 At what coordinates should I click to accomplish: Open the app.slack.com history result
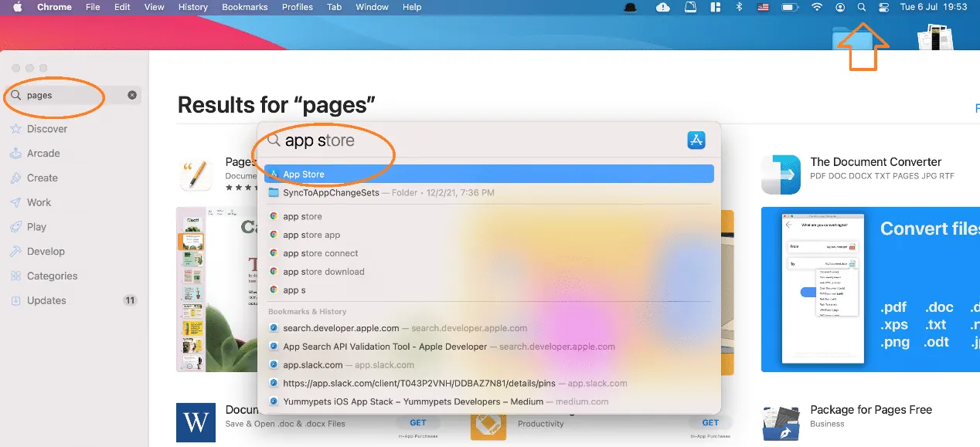tap(489, 365)
